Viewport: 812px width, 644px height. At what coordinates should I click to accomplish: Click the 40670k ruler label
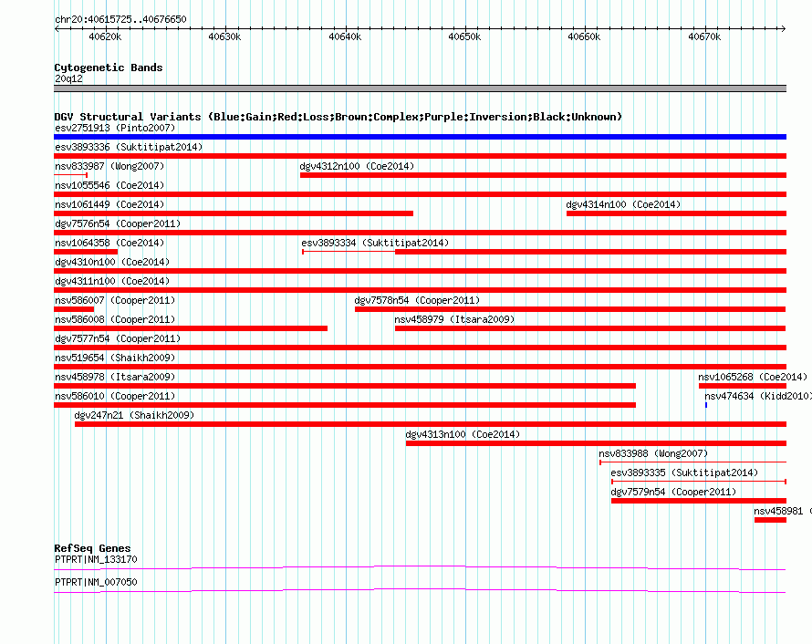704,36
